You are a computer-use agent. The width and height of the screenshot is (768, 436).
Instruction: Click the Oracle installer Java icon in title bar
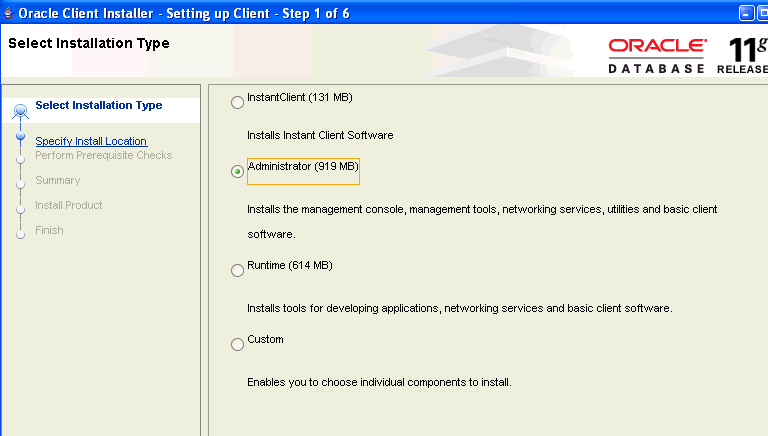pos(8,13)
